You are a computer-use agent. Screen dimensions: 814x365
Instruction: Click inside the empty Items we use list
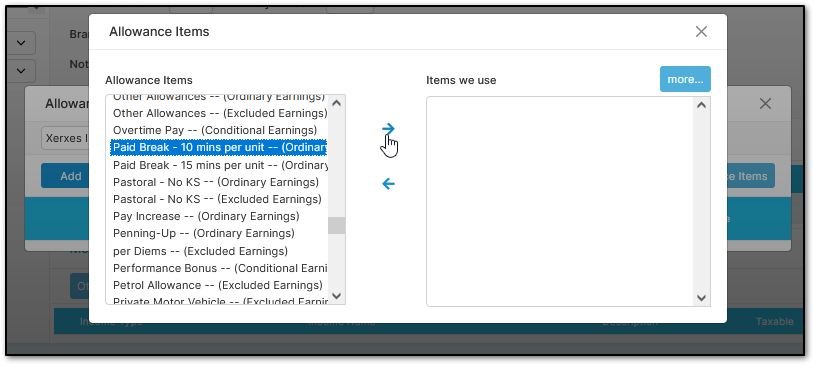pyautogui.click(x=560, y=201)
